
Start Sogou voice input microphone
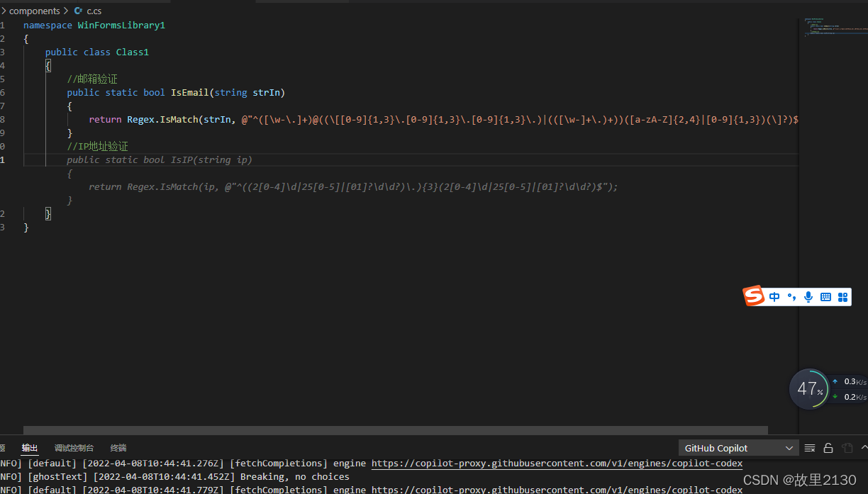point(808,297)
